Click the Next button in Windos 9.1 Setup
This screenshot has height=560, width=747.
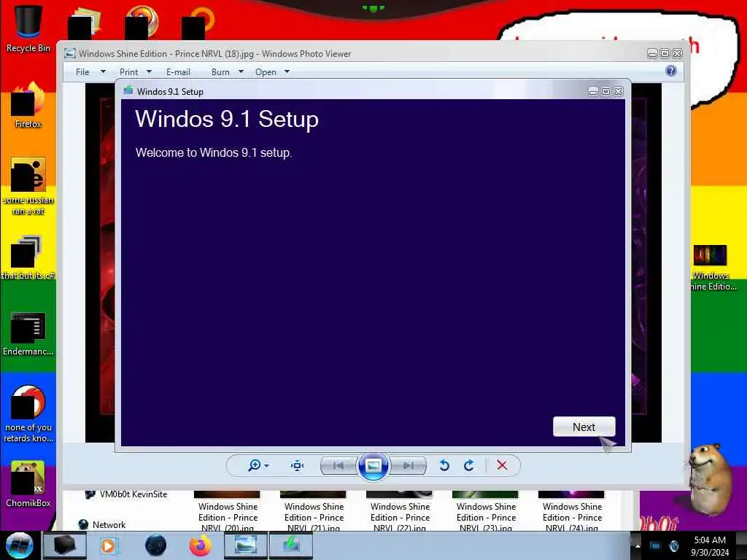[584, 427]
